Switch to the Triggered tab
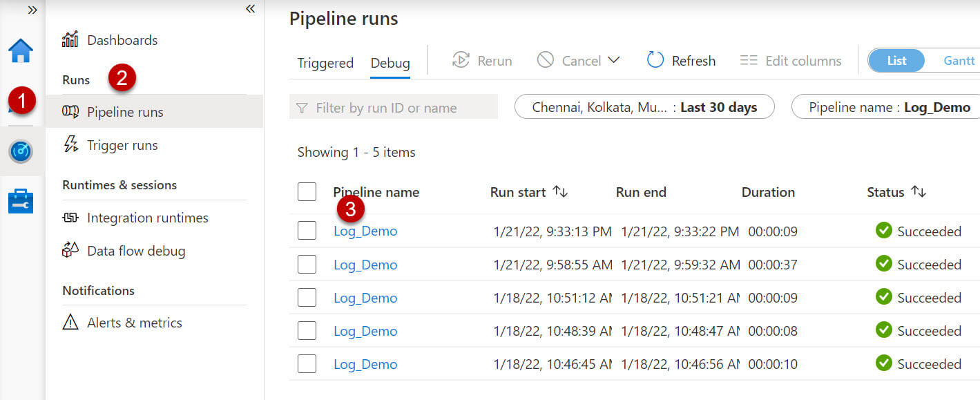This screenshot has width=980, height=400. [x=325, y=63]
